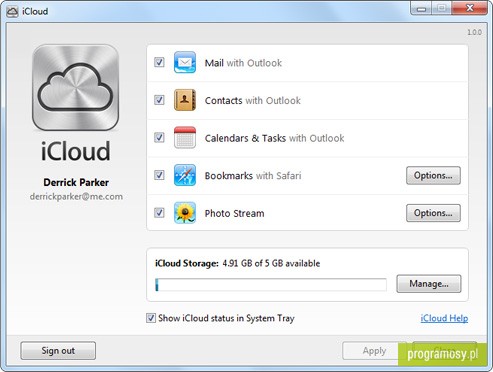This screenshot has width=493, height=372.
Task: Click the Sign out button
Action: point(58,351)
